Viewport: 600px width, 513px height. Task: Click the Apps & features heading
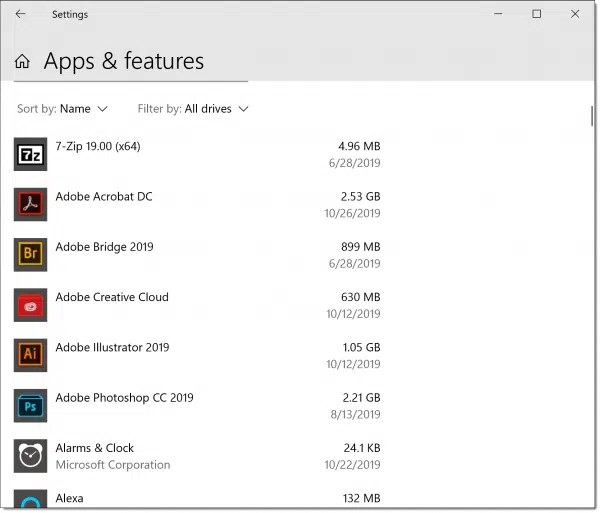click(124, 61)
